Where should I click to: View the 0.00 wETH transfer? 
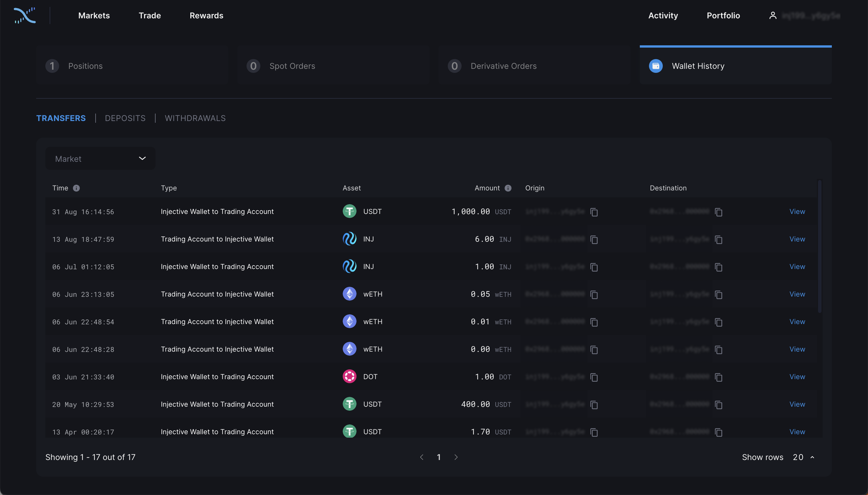[x=797, y=349]
